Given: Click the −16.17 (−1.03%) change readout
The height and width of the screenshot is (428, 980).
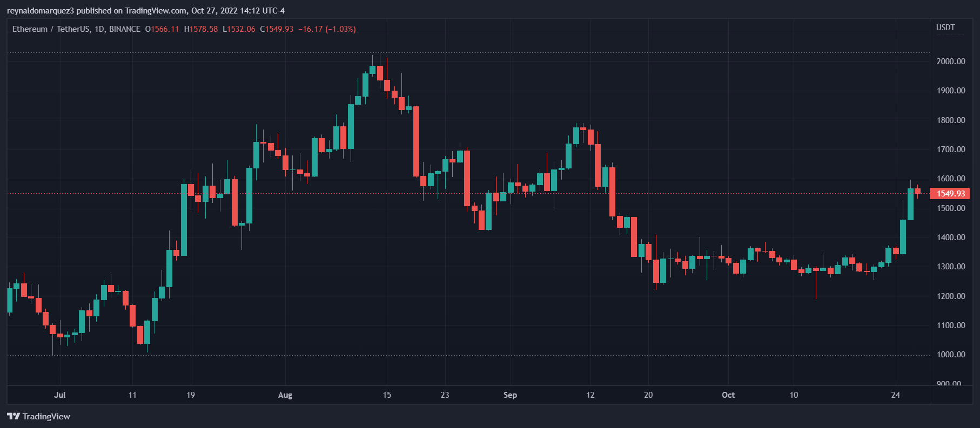Looking at the screenshot, I should [327, 29].
